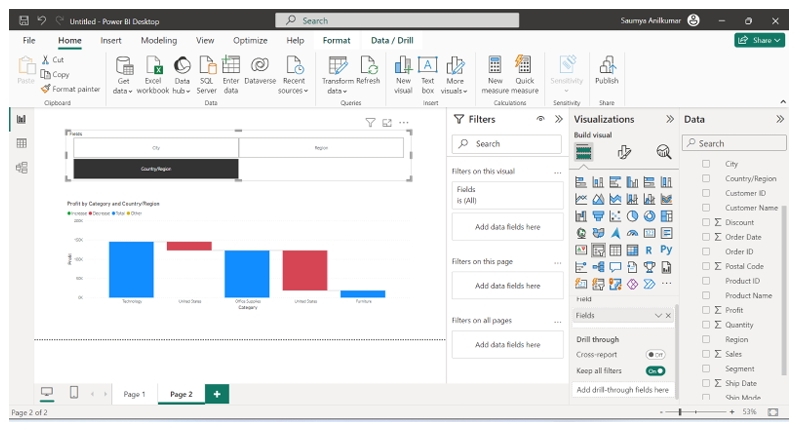Switch to mobile layout icon
The image size is (799, 442).
click(74, 392)
